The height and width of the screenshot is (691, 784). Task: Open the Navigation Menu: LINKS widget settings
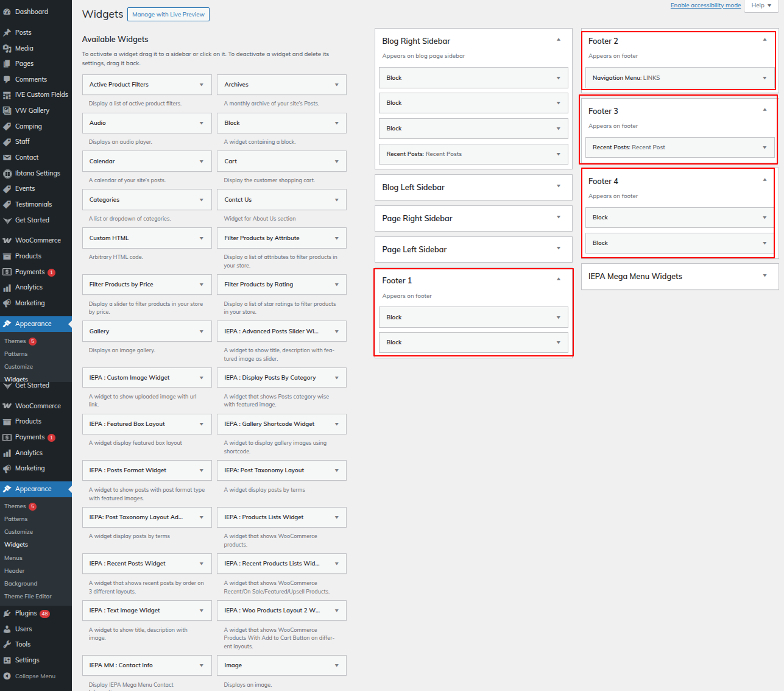tap(765, 78)
